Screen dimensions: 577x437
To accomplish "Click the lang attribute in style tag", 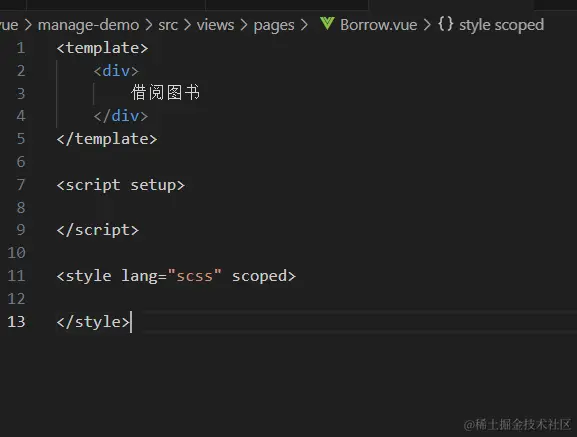I will point(139,277).
